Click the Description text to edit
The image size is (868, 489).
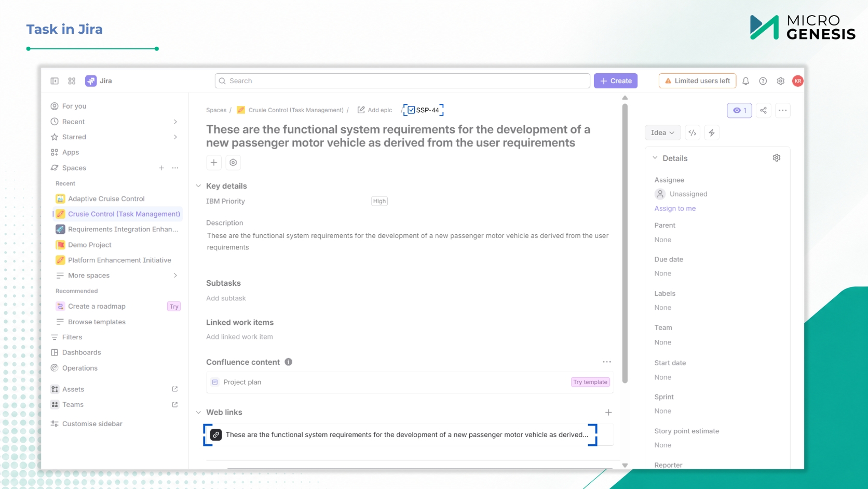[408, 242]
